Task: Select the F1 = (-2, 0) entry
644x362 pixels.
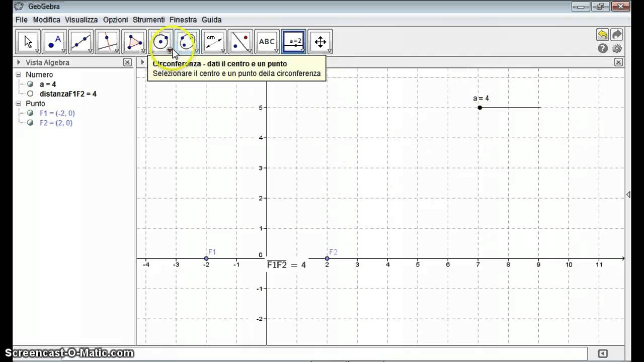Action: [57, 114]
